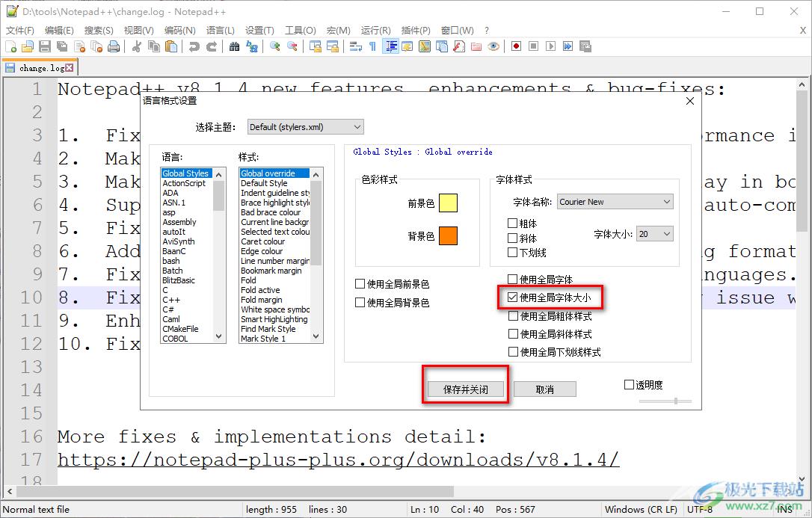812x518 pixels.
Task: Click the transparency slider handle
Action: 676,401
